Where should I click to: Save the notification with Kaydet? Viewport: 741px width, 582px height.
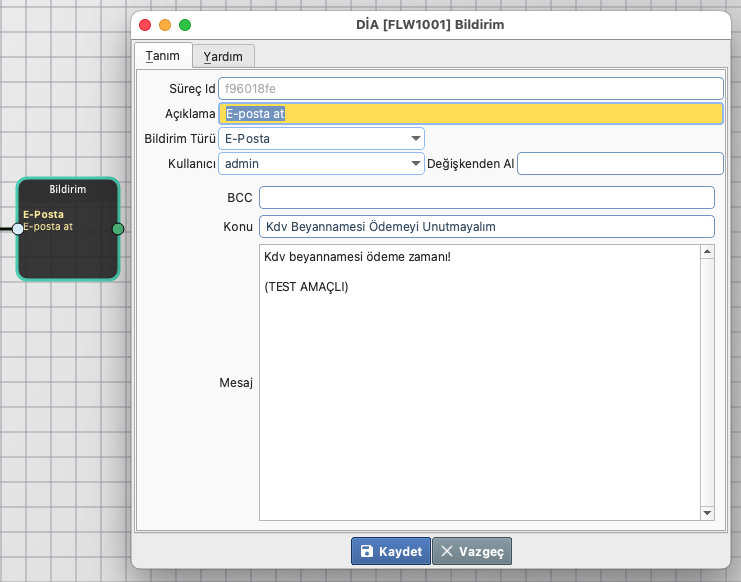coord(390,551)
